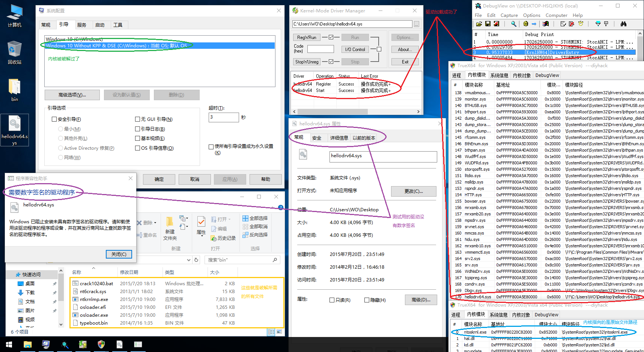Click the save log floppy disk icon
The image size is (644, 352).
[488, 24]
